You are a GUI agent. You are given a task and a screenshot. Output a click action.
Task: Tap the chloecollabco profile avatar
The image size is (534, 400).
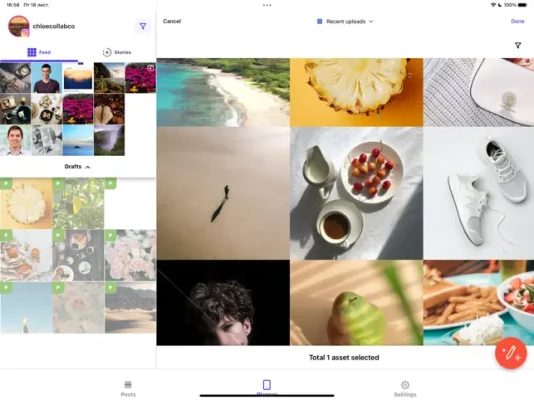(18, 26)
